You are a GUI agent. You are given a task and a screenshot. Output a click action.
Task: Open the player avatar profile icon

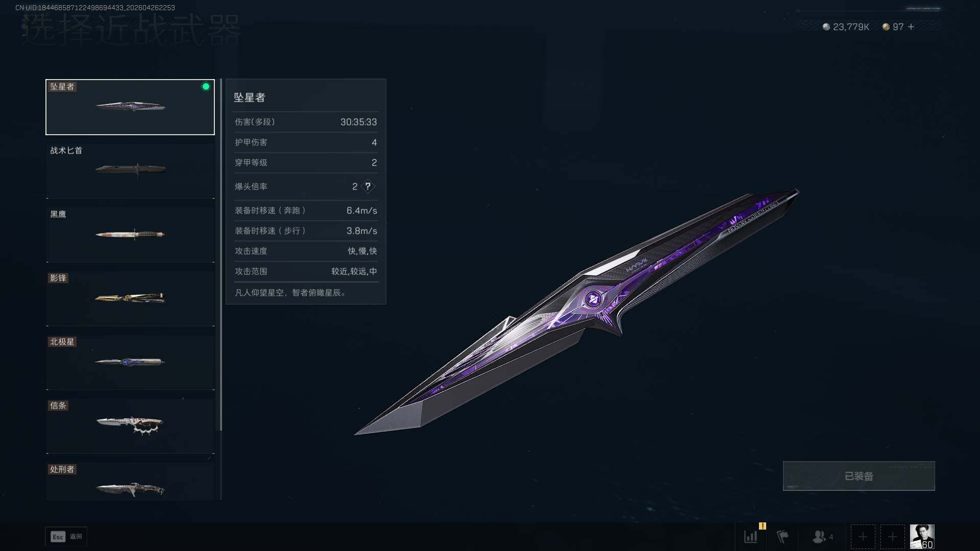click(x=922, y=537)
